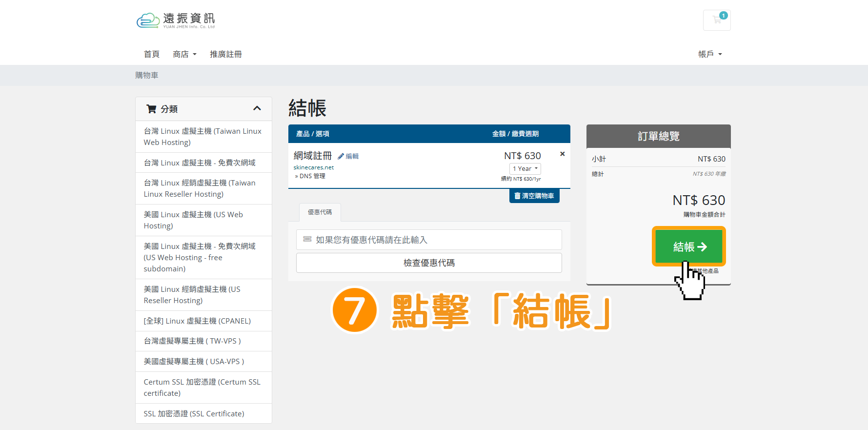Open 台灣 Linux 經銷虛擬主機 (Taiwan Linux Reseller Hosting)
The width and height of the screenshot is (868, 430).
203,188
